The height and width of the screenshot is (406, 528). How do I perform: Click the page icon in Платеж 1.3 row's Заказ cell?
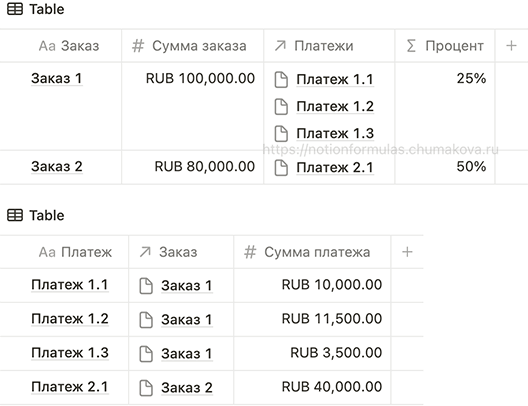tap(146, 354)
